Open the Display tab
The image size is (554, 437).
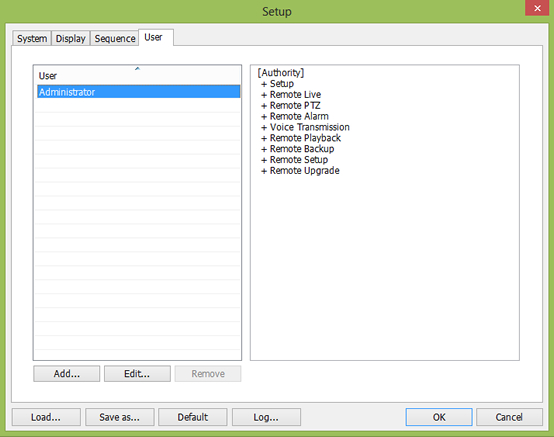point(71,39)
